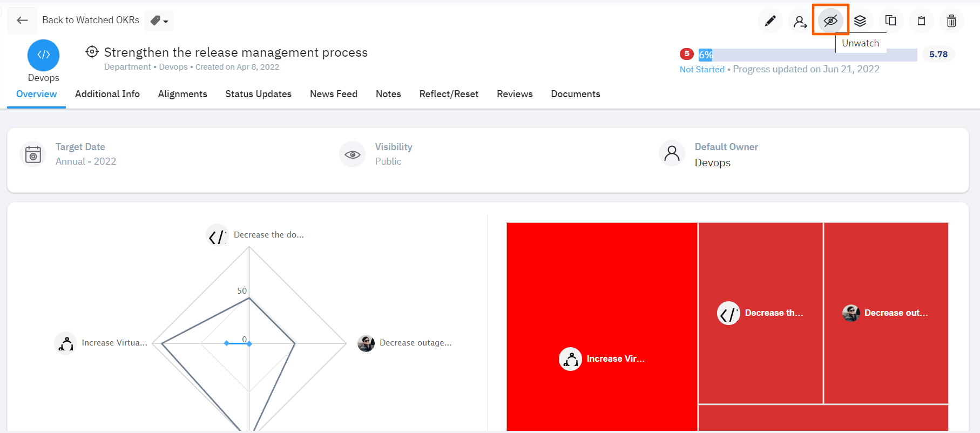Click the code icon in Decrease th... tile
Image resolution: width=980 pixels, height=433 pixels.
click(728, 313)
